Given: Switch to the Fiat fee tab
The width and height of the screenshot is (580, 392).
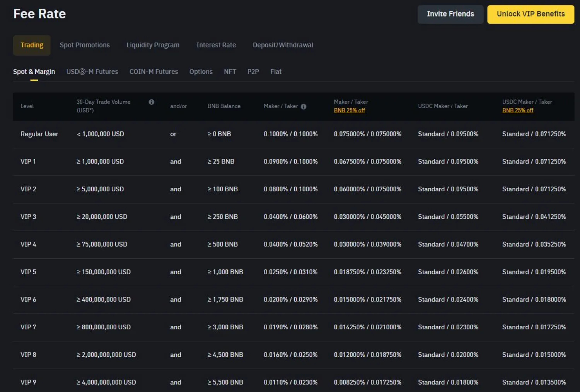Looking at the screenshot, I should (x=276, y=72).
